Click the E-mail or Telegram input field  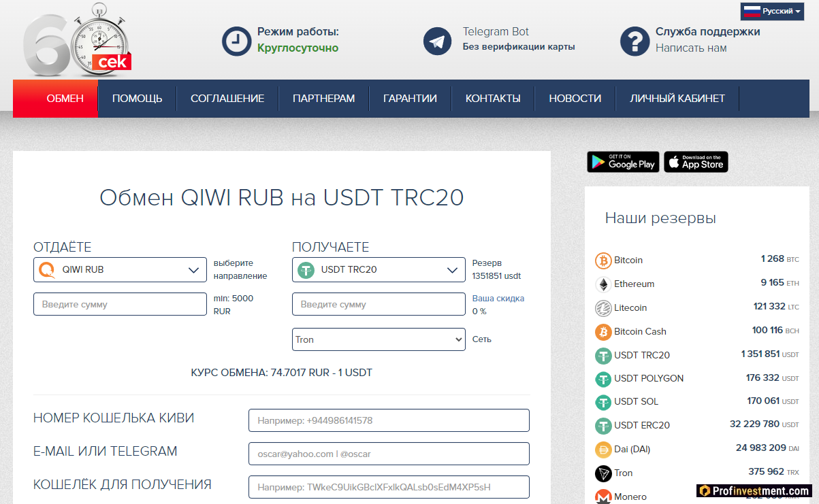(389, 454)
